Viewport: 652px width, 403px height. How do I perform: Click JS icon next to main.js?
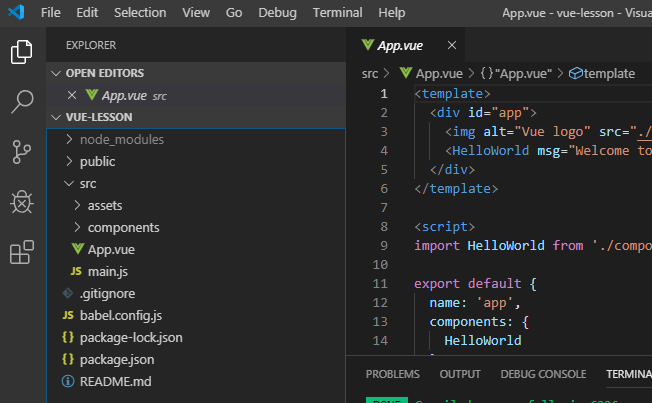point(76,272)
